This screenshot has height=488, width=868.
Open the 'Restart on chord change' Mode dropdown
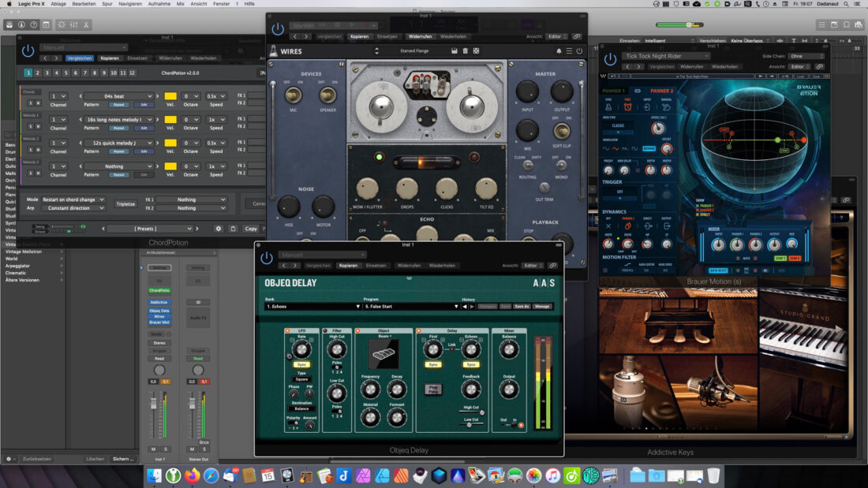click(73, 199)
